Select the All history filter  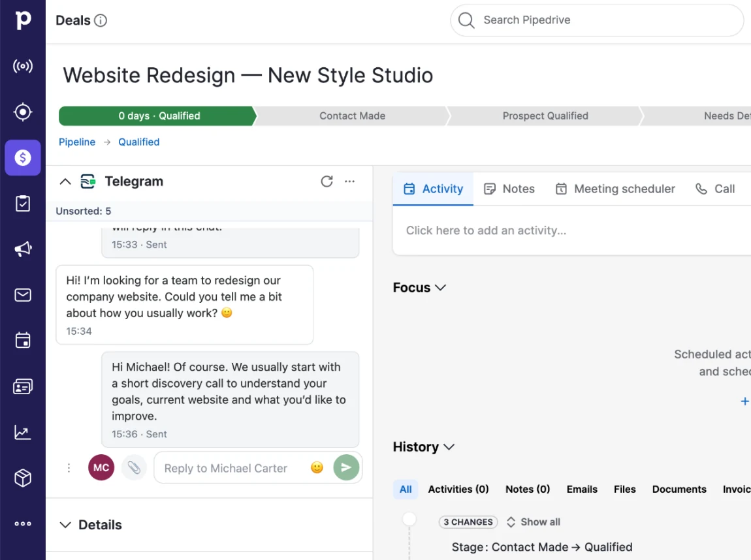(x=406, y=489)
